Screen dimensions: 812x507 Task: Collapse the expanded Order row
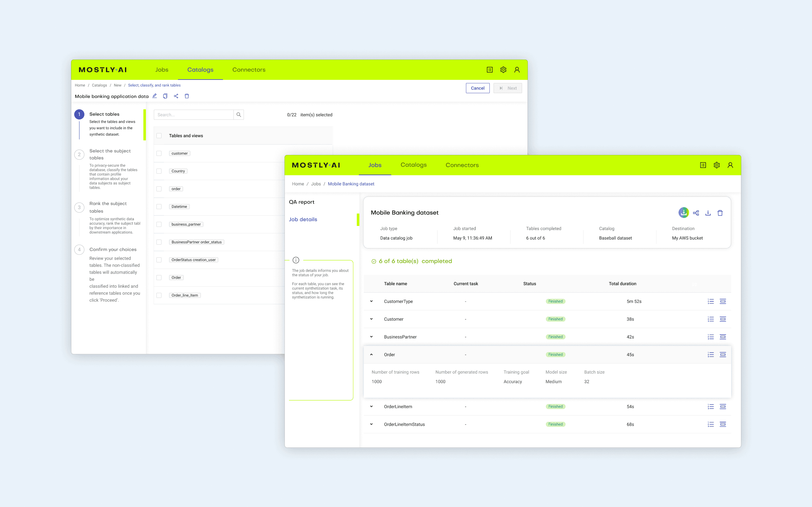[371, 355]
